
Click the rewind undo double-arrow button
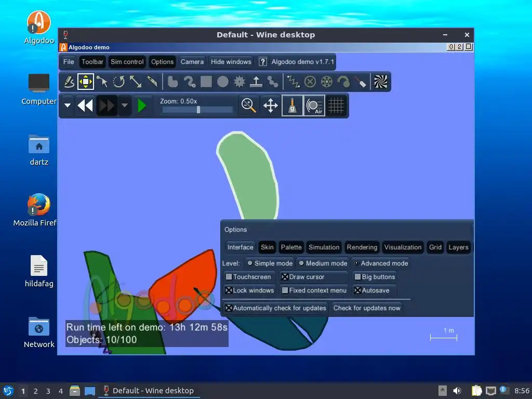point(85,105)
